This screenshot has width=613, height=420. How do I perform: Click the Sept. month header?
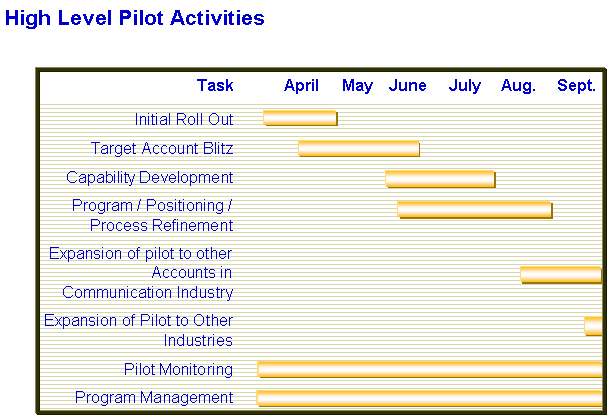pos(576,85)
